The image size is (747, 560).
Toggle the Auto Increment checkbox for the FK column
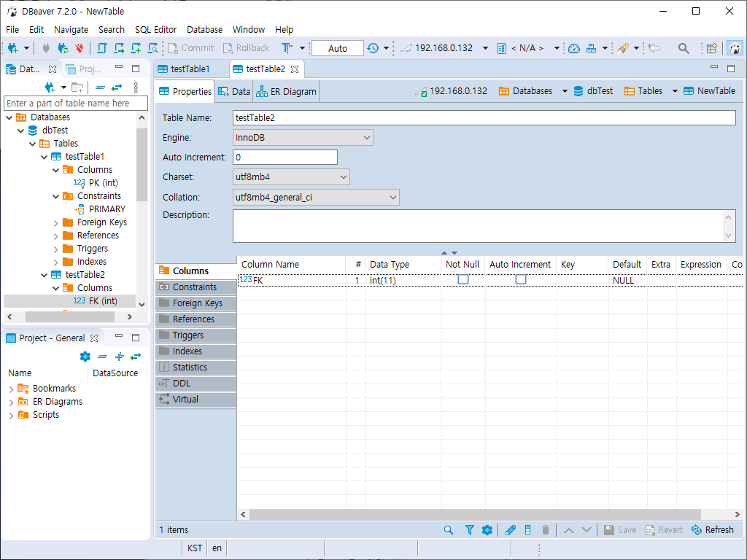(x=520, y=280)
